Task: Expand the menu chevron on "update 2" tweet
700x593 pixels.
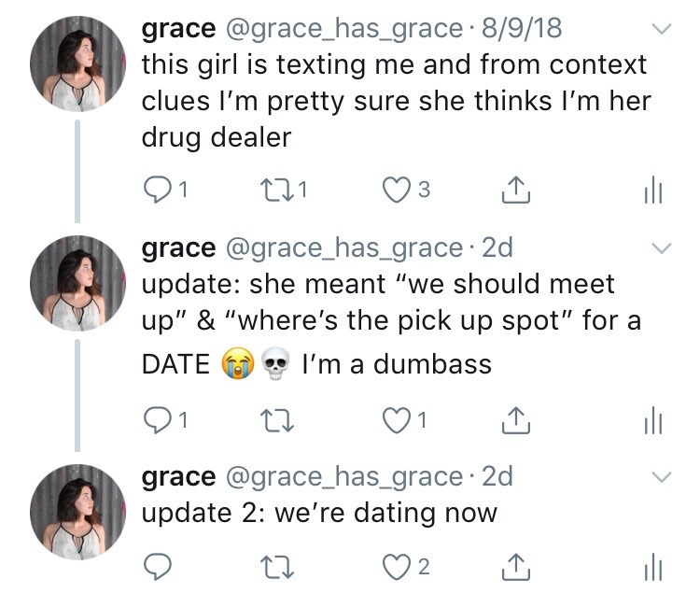Action: [x=661, y=477]
